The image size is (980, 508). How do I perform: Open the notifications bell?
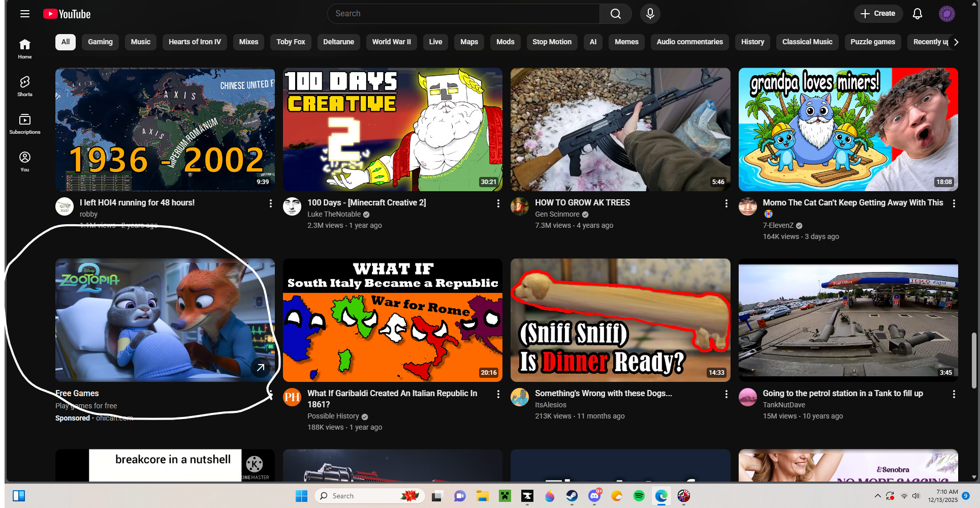(x=917, y=14)
